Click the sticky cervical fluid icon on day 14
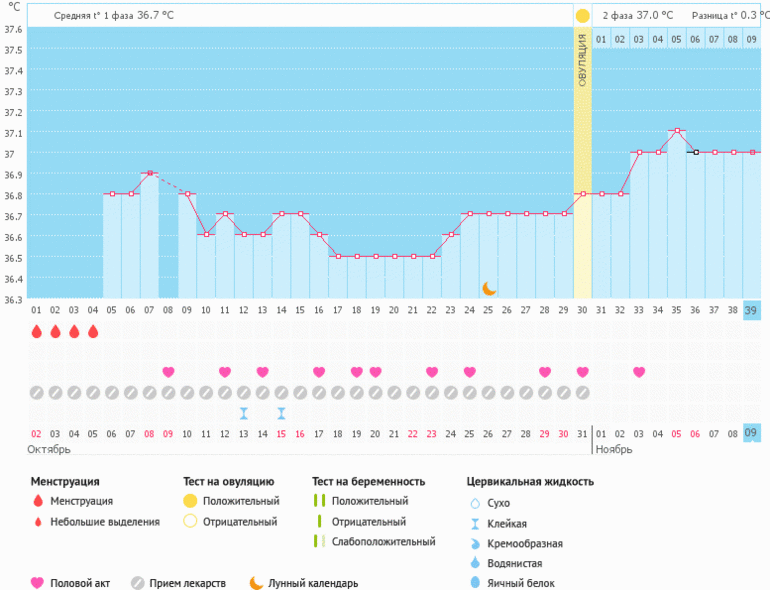 click(x=281, y=413)
